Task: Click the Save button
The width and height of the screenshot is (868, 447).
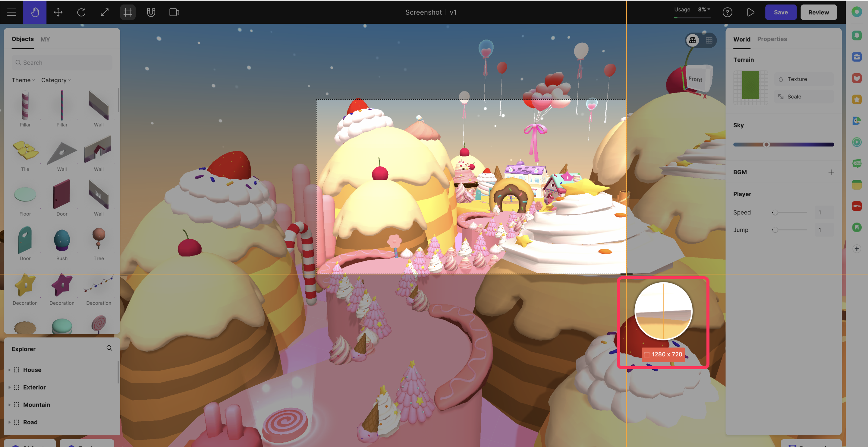Action: click(x=780, y=12)
